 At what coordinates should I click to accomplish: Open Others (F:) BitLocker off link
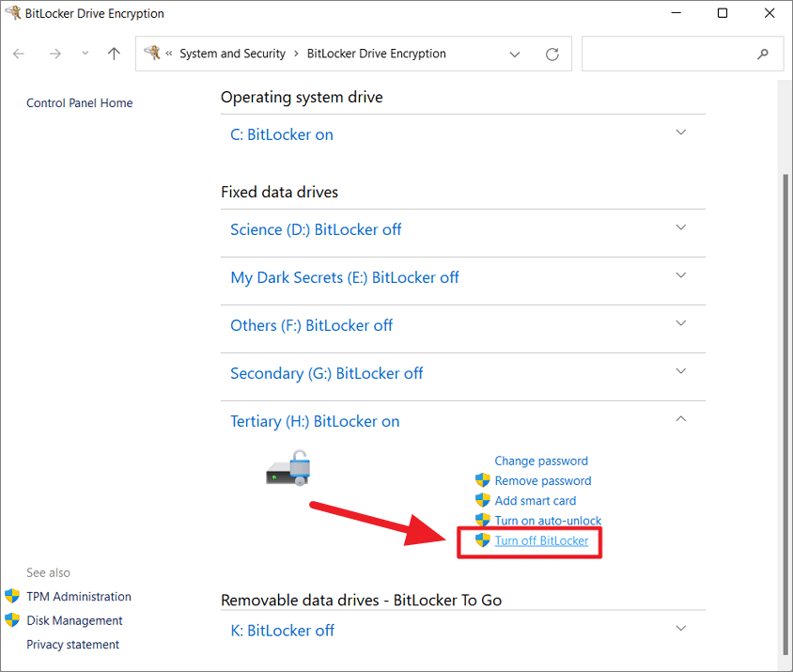click(312, 325)
